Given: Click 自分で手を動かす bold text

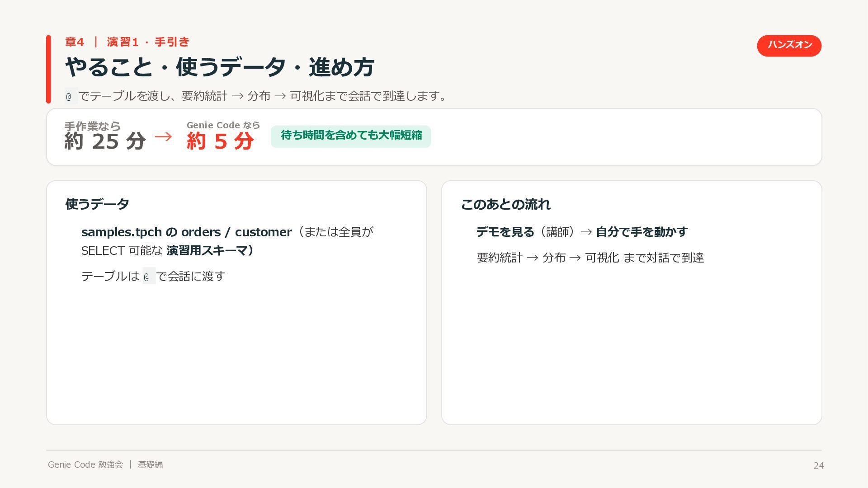Looking at the screenshot, I should (x=642, y=232).
